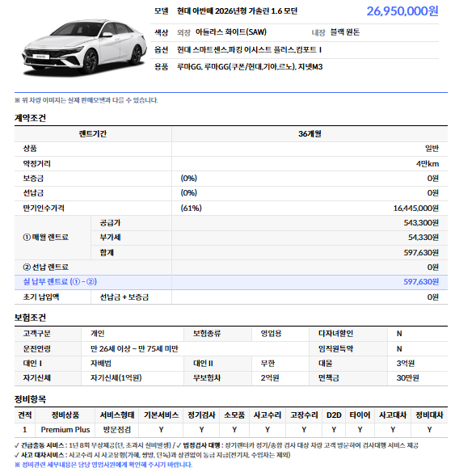Click the 597,630원 amount in 합계 row

(421, 253)
